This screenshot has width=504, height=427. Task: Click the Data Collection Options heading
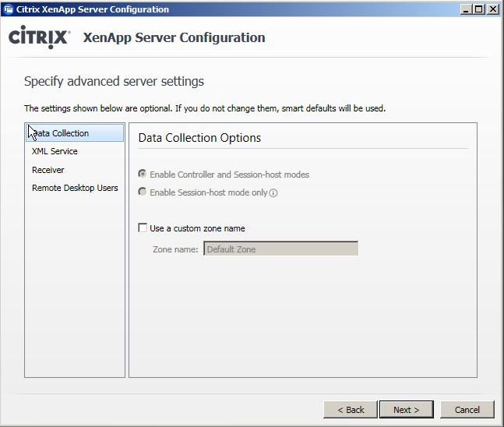[199, 138]
